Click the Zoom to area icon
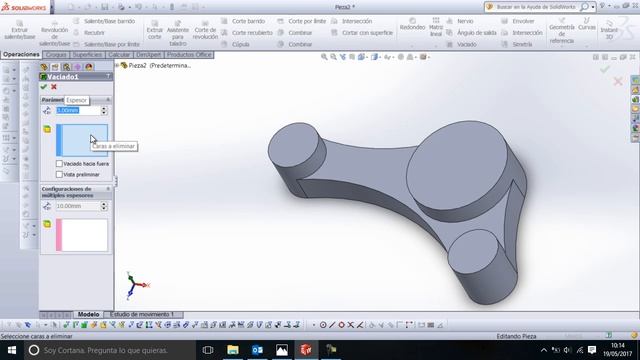Viewport: 640px width, 360px height. (x=333, y=57)
